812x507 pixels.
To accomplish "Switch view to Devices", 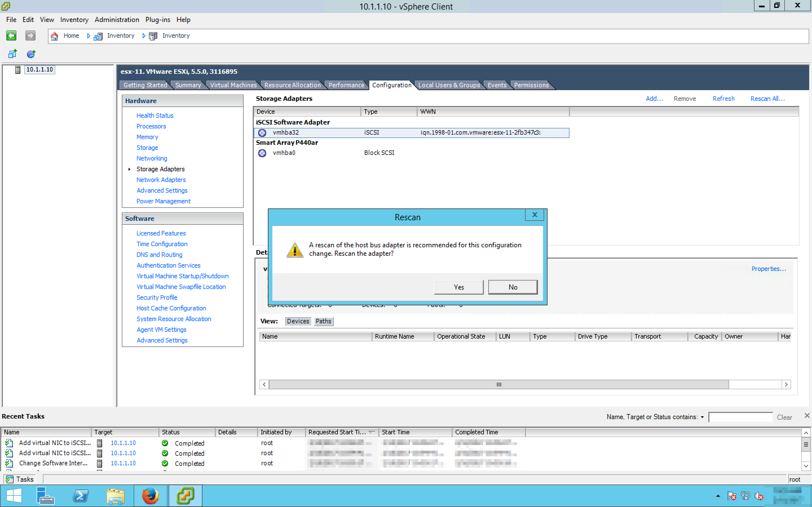I will pos(298,321).
